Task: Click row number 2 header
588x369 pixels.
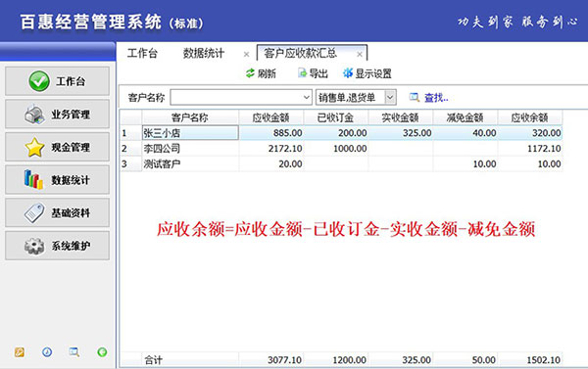Action: point(131,149)
